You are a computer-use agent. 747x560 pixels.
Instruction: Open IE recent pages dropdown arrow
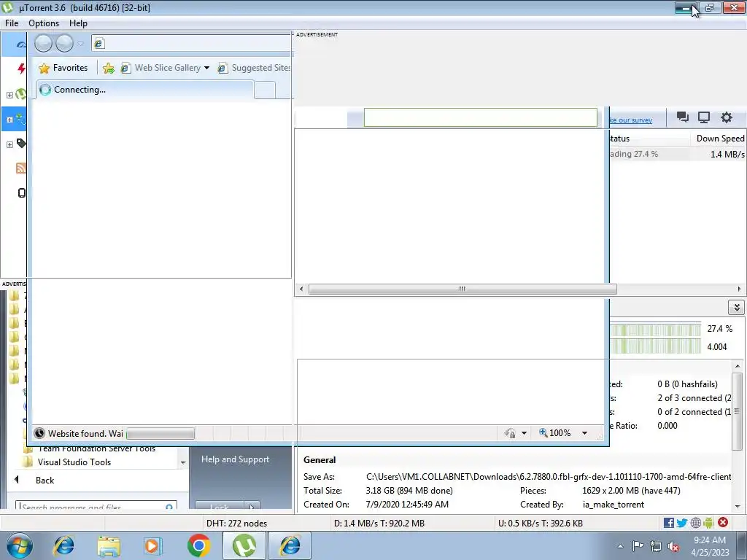click(80, 44)
